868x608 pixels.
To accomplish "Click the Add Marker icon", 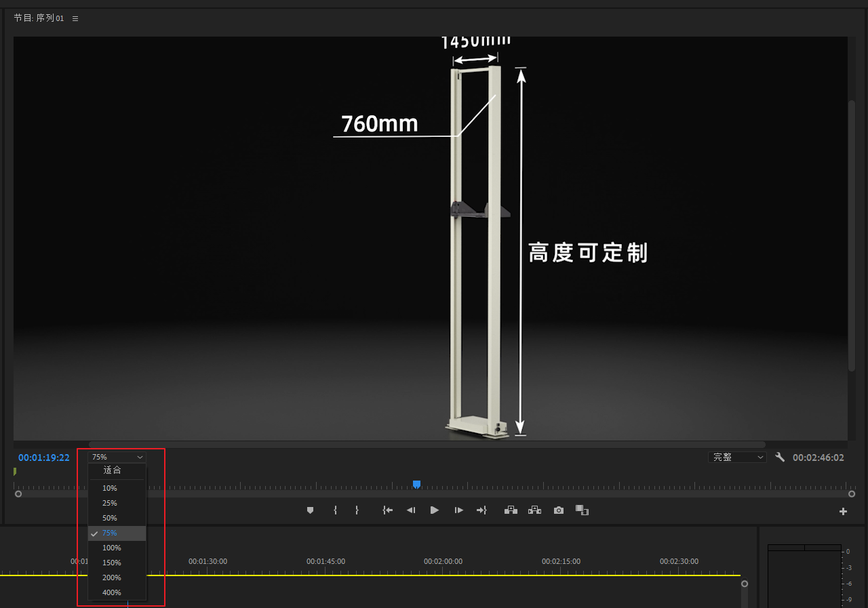I will (x=311, y=510).
